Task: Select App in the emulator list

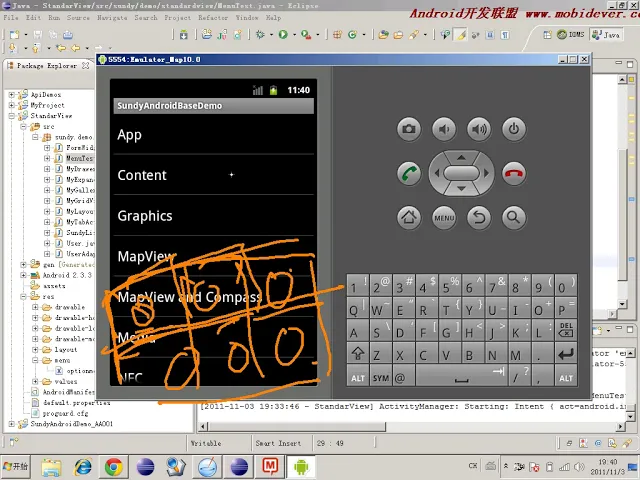Action: tap(213, 135)
